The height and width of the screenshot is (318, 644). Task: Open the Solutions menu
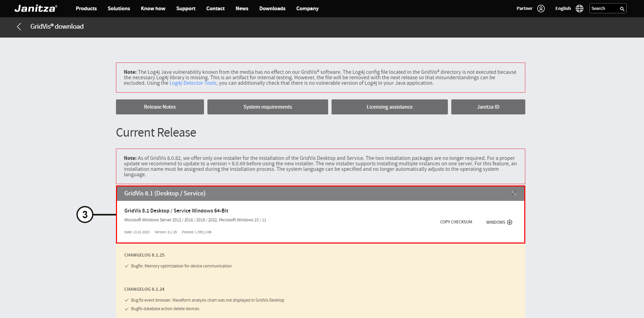(x=119, y=9)
